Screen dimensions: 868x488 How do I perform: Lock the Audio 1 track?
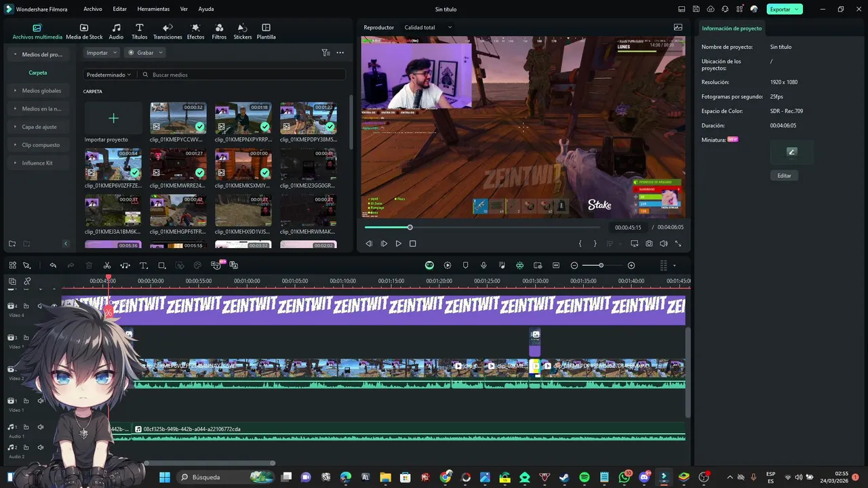tap(26, 427)
